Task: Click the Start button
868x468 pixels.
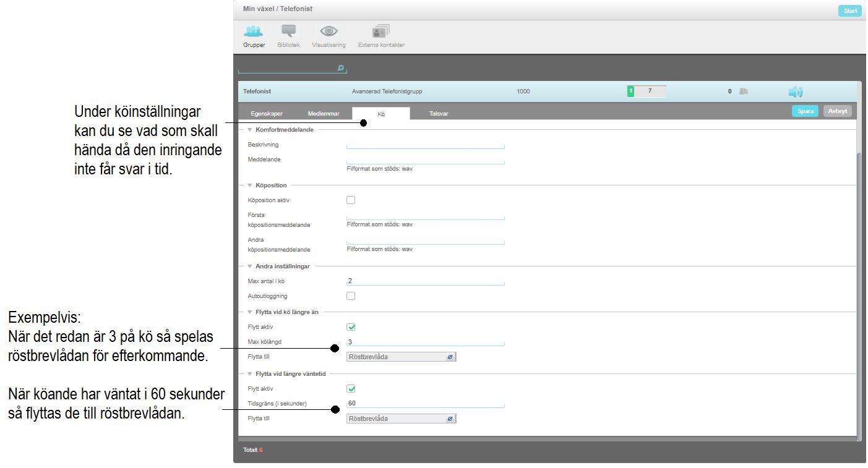Action: (850, 11)
